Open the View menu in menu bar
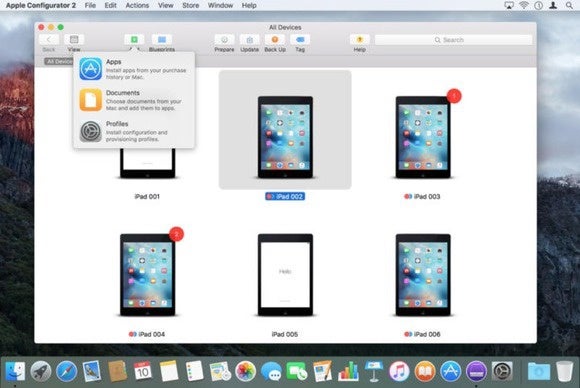Viewport: 580px width, 388px height. (x=165, y=5)
